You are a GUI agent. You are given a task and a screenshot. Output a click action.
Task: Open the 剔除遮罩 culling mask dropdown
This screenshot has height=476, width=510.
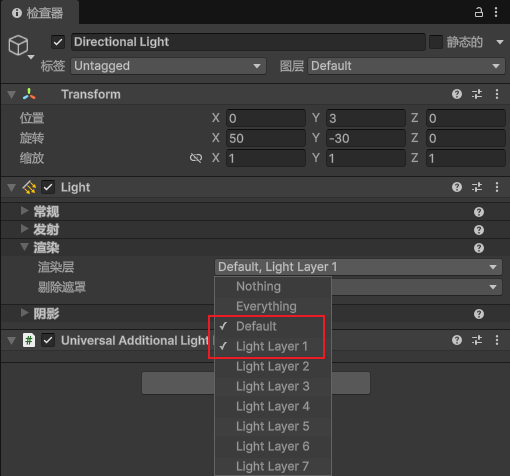(x=417, y=287)
